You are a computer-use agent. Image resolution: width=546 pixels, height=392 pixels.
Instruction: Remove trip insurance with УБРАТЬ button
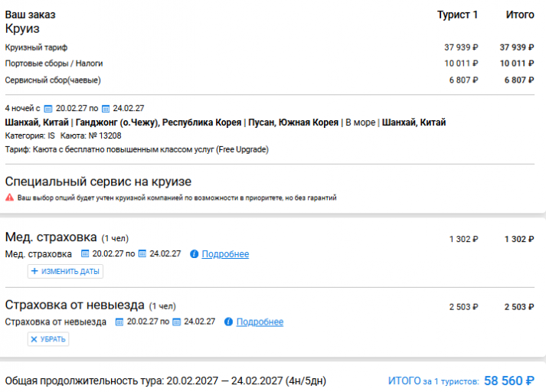click(x=48, y=339)
